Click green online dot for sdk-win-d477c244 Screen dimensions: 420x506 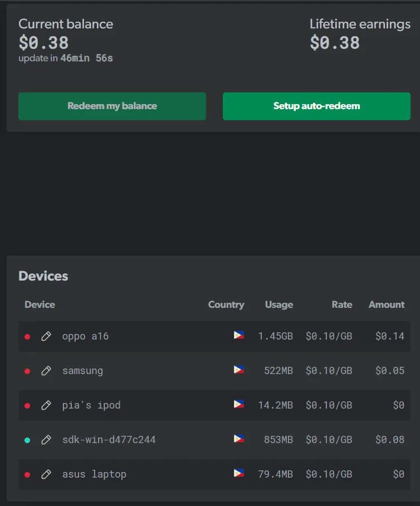pyautogui.click(x=27, y=440)
